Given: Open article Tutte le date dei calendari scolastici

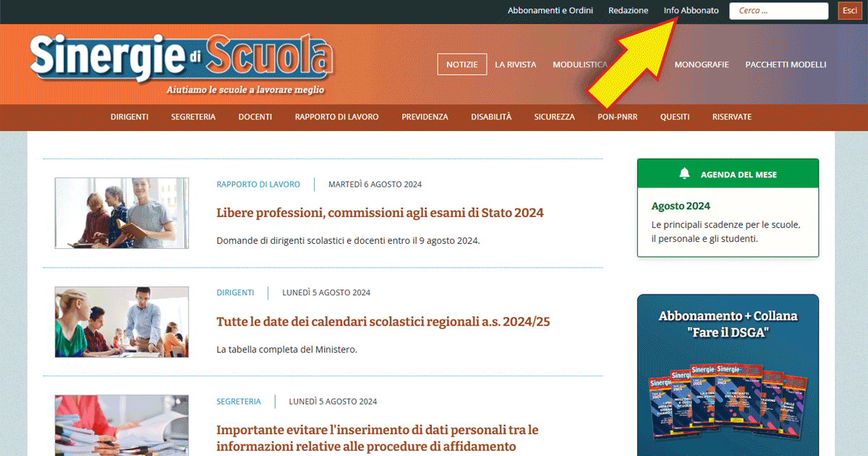Looking at the screenshot, I should point(383,321).
